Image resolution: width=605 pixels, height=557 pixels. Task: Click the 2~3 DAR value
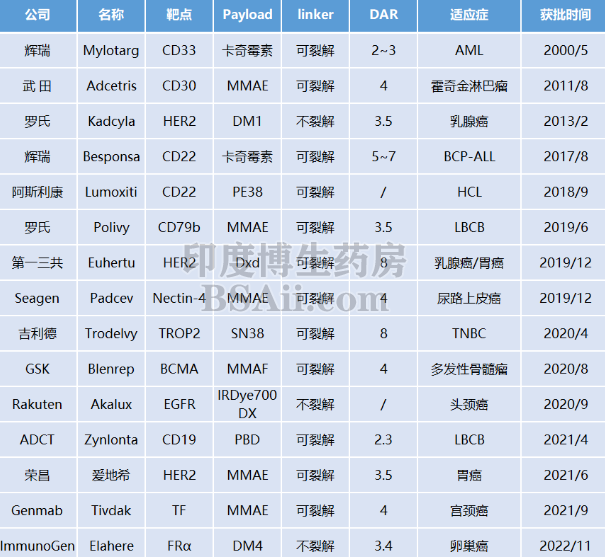383,50
